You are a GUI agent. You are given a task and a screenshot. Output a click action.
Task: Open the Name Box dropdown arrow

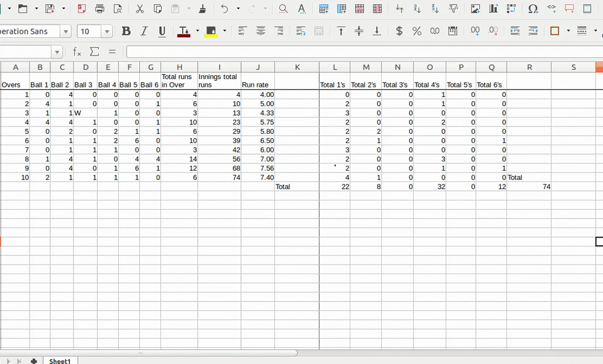pos(57,52)
